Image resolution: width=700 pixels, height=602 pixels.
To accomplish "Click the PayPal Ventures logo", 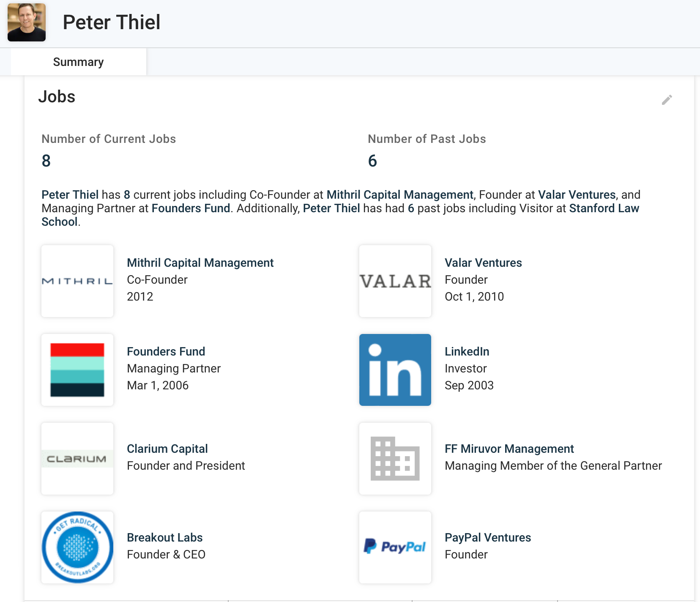I will pos(395,547).
